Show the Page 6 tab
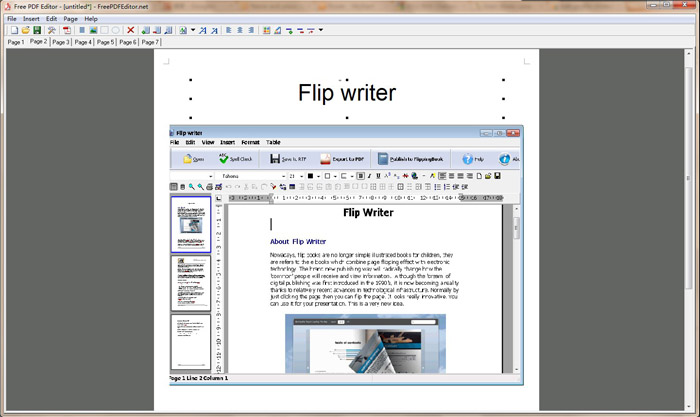The image size is (700, 417). [128, 42]
